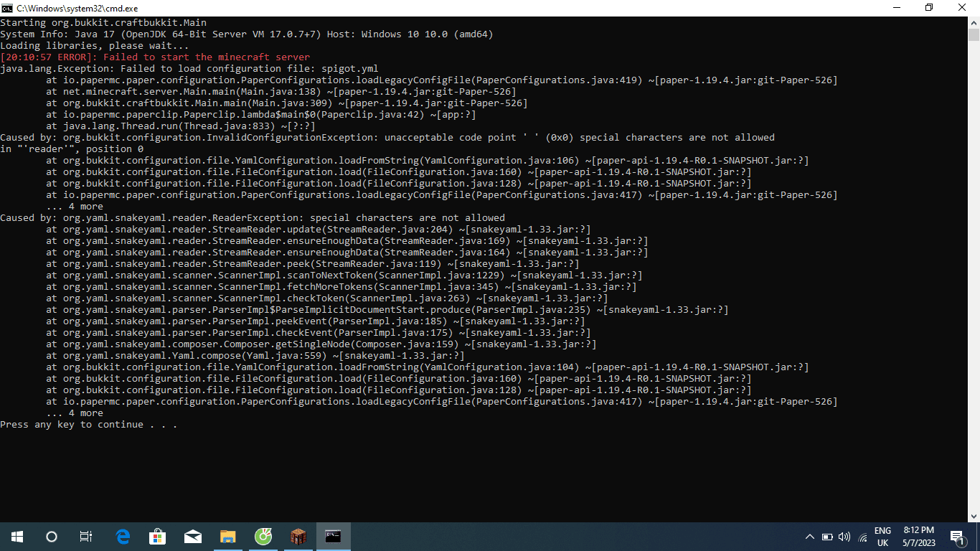Click the "org.bukkit.craftbukkit.Main.main(Main.java:309)" line
The width and height of the screenshot is (980, 551).
pyautogui.click(x=287, y=103)
